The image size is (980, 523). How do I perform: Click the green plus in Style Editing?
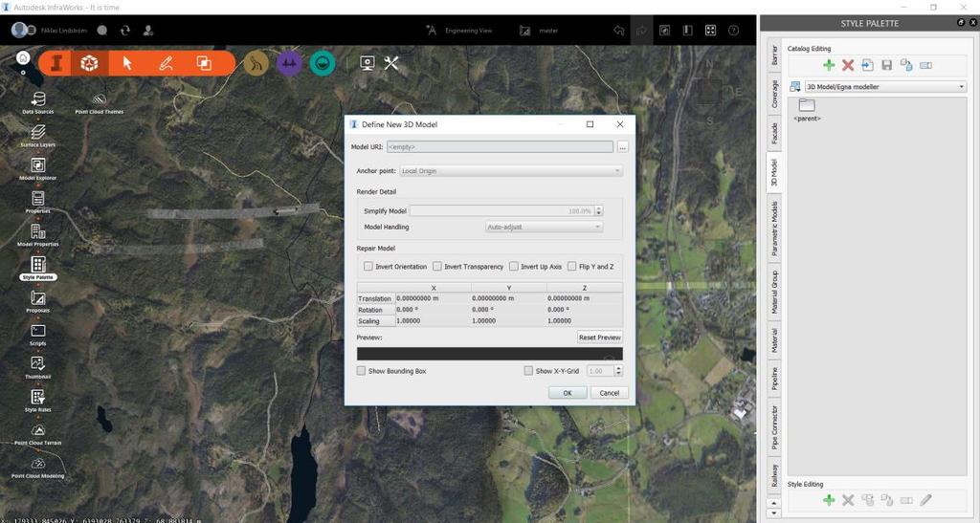[829, 500]
